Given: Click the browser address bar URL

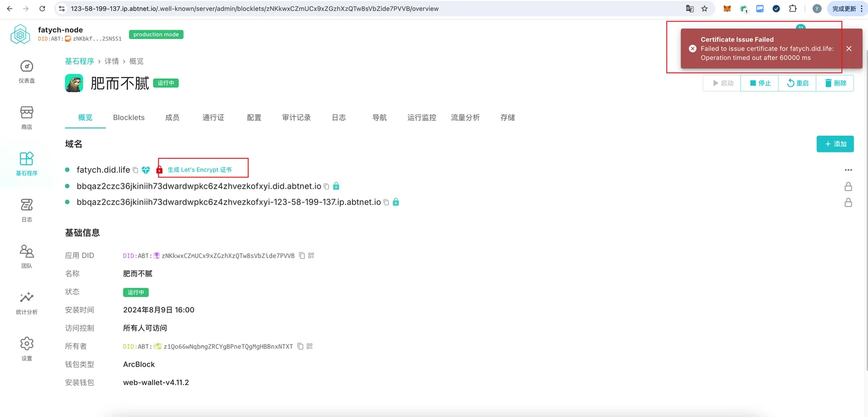Looking at the screenshot, I should point(254,9).
